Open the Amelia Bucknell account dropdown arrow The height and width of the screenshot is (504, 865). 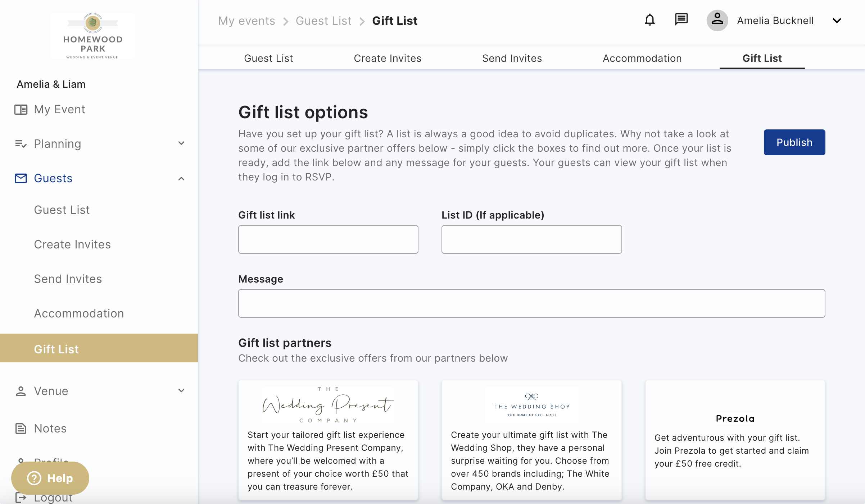tap(837, 21)
